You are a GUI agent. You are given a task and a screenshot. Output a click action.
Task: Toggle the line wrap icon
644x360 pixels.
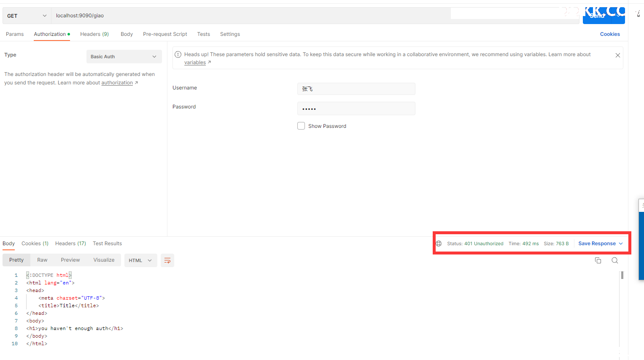167,260
